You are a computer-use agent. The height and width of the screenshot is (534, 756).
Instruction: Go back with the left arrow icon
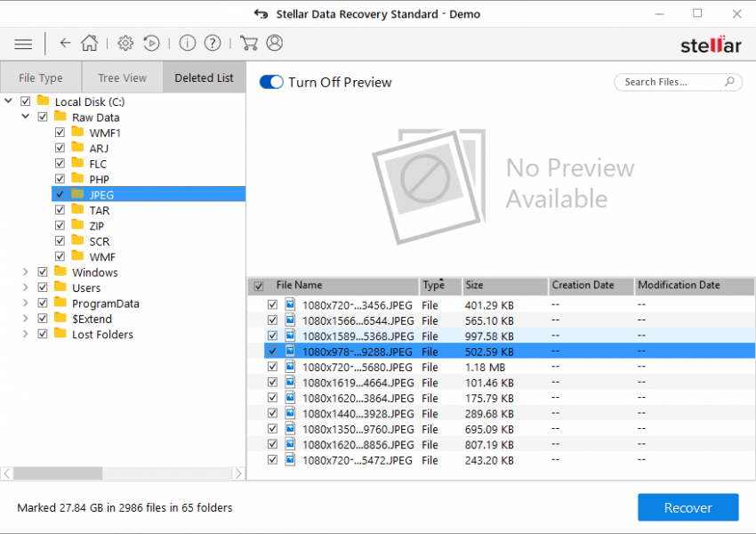click(x=65, y=44)
